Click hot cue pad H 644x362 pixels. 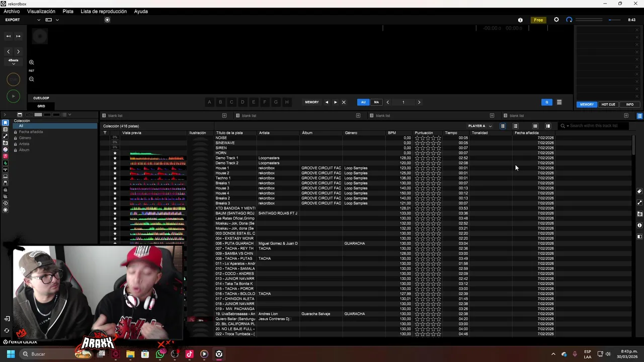(287, 102)
